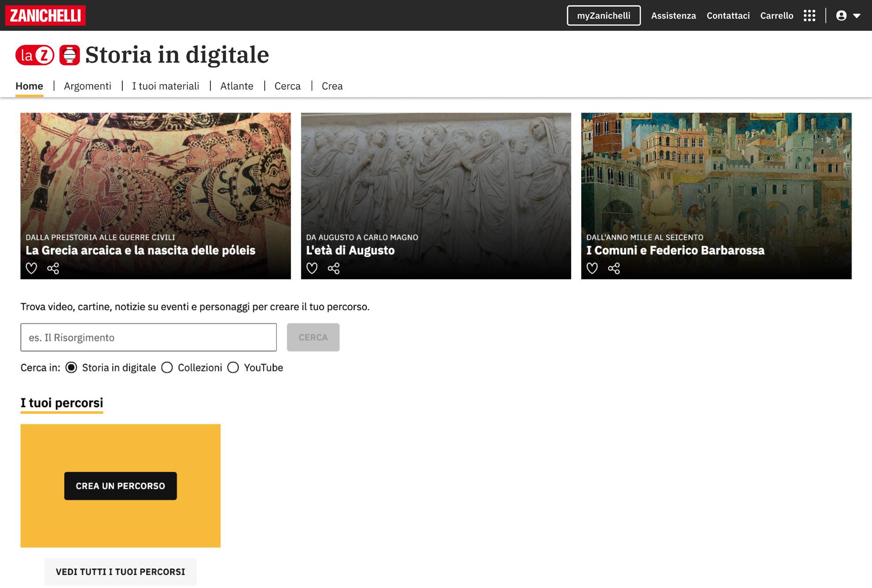This screenshot has width=872, height=588.
Task: Expand the user account dropdown arrow
Action: pos(857,16)
